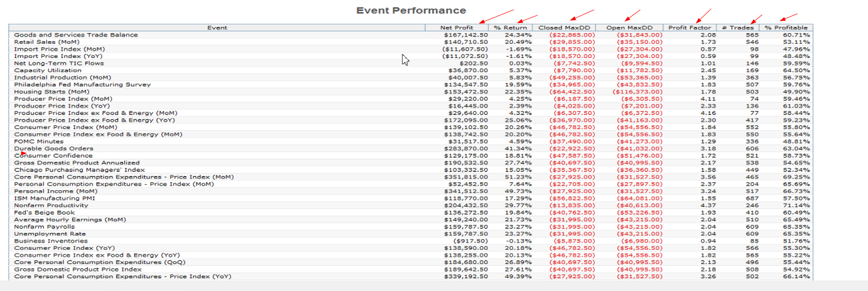
Task: Click the # Trades column header
Action: pos(738,28)
